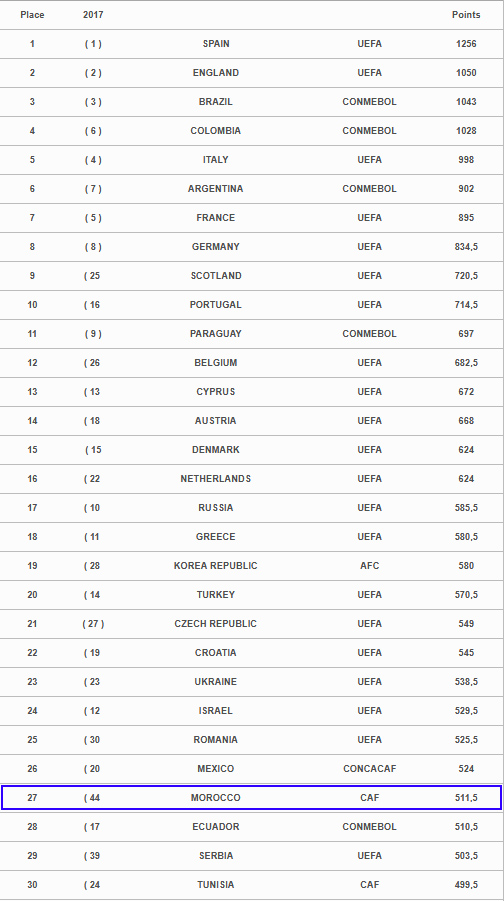The image size is (504, 901).
Task: Select the NETHERLANDS team cell
Action: pyautogui.click(x=216, y=479)
